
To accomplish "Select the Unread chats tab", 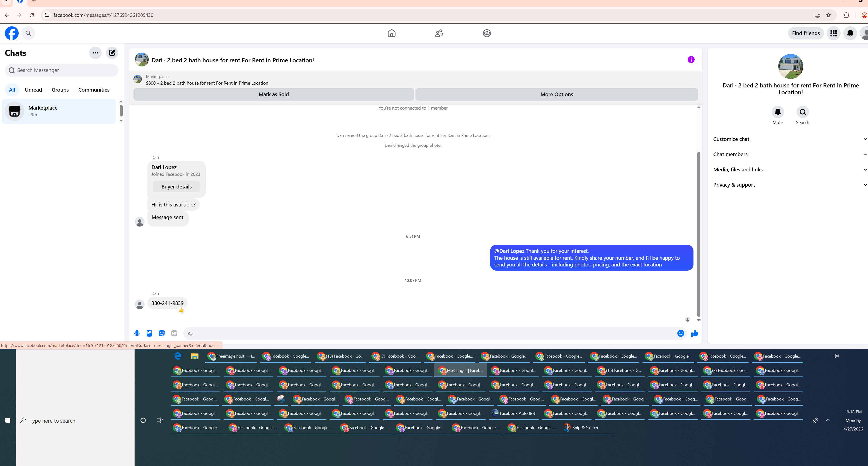I will click(33, 89).
